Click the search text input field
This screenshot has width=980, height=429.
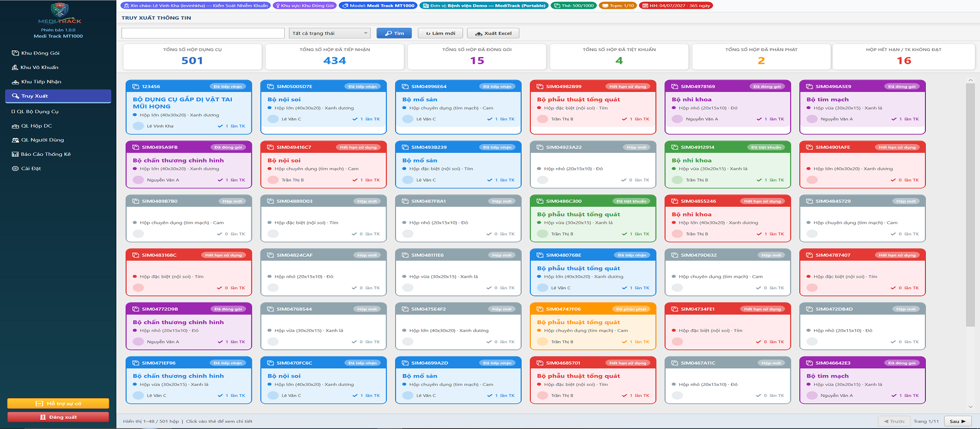(203, 33)
